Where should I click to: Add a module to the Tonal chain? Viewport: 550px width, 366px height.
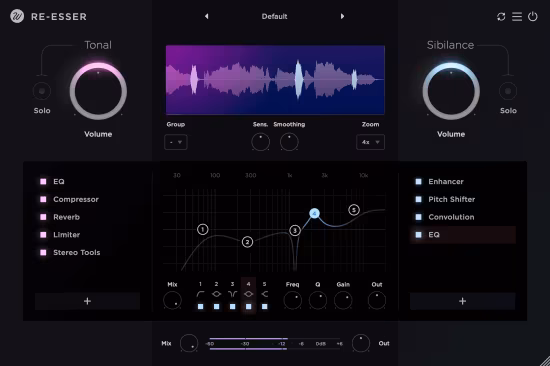[87, 301]
